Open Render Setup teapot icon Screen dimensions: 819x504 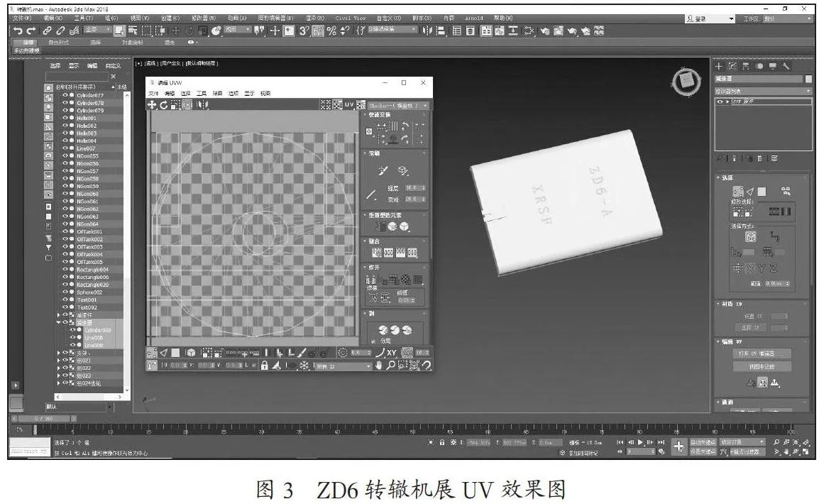click(x=545, y=31)
